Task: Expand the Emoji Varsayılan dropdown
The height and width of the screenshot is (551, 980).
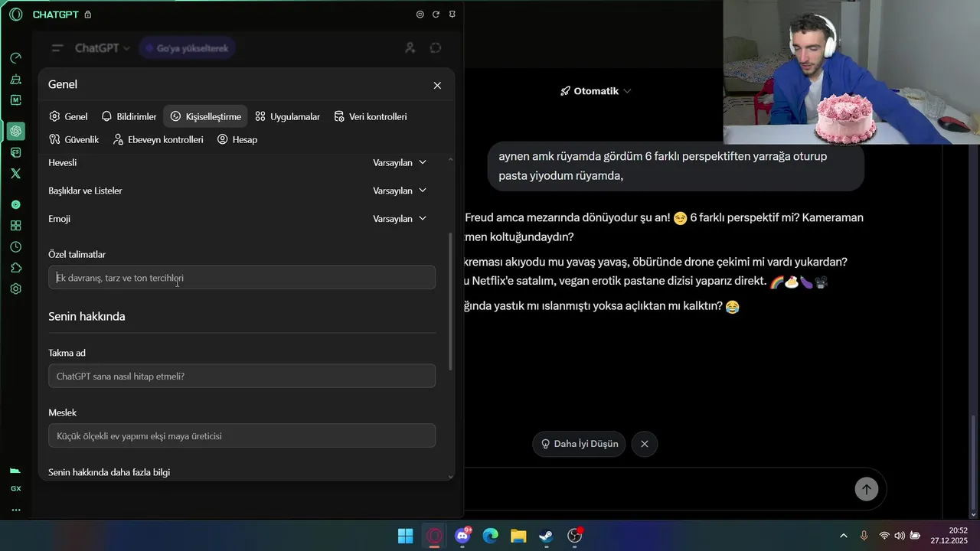Action: (x=400, y=219)
